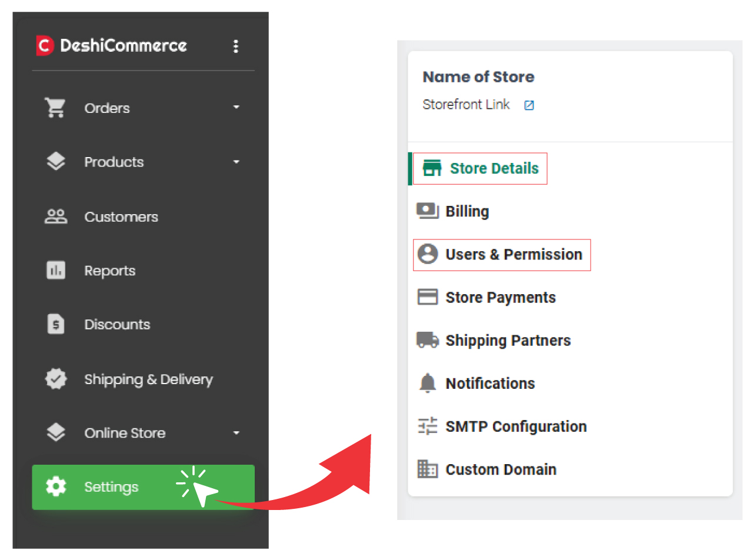This screenshot has width=753, height=560.
Task: Click the Shipping Partners truck icon
Action: point(428,340)
